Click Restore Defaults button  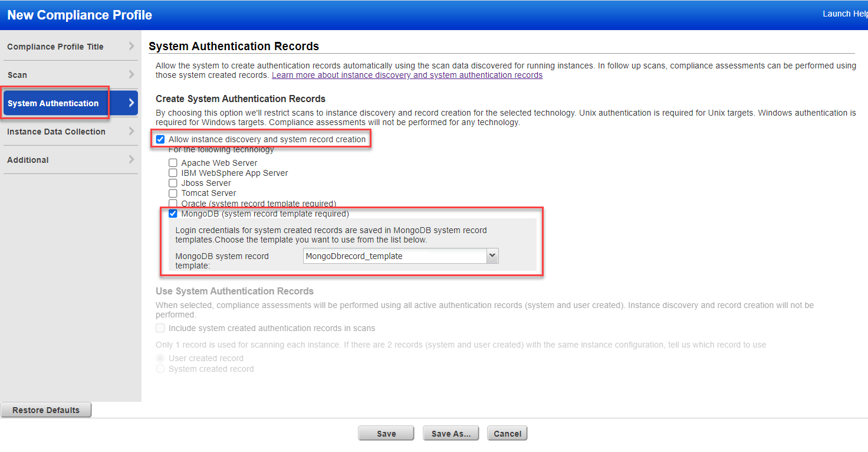coord(46,410)
